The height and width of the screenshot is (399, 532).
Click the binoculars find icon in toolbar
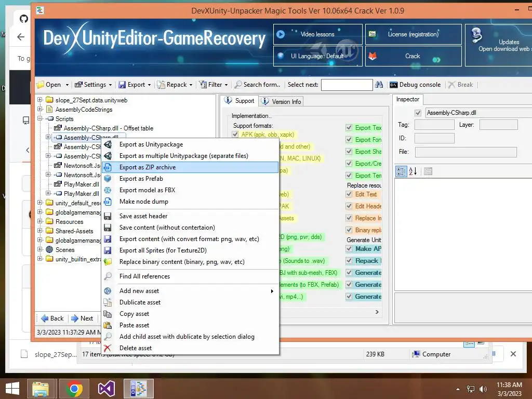[379, 85]
